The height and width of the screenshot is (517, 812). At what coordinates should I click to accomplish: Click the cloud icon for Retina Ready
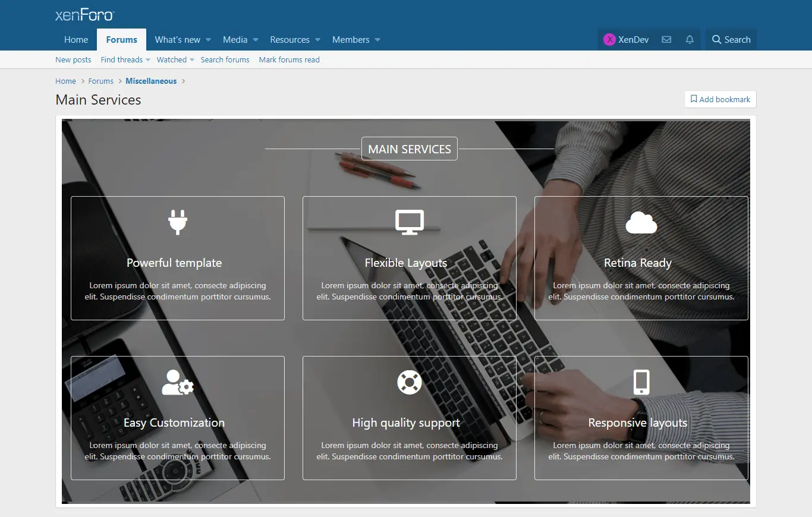tap(641, 222)
